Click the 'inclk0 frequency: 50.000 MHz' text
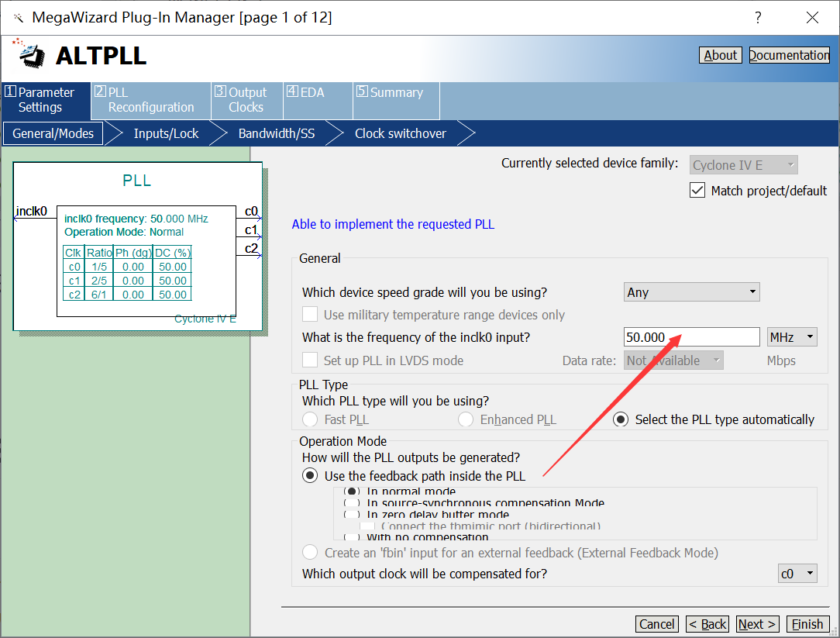The width and height of the screenshot is (840, 638). [136, 219]
